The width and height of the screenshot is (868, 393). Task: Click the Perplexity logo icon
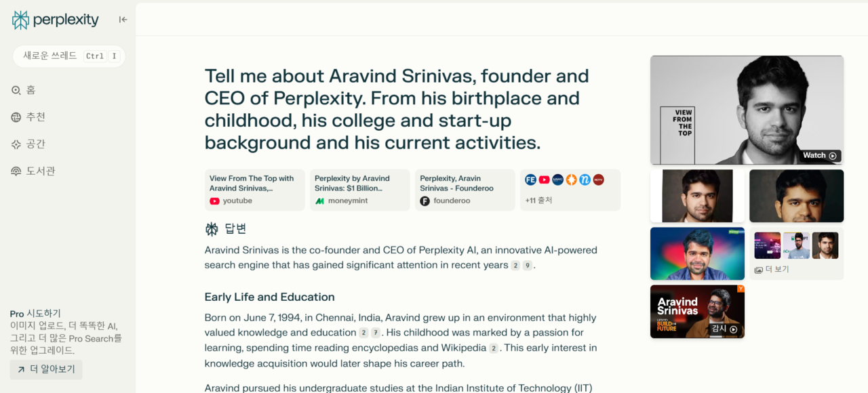(x=20, y=20)
